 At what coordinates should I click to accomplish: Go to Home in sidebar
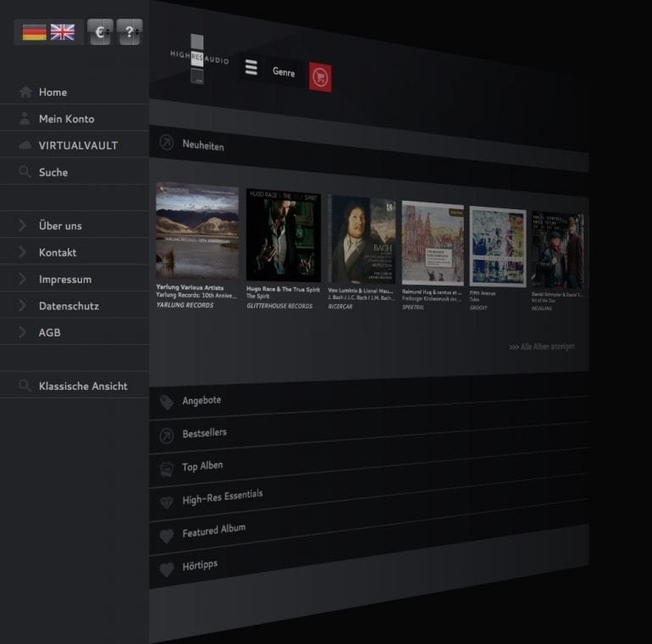(x=52, y=92)
